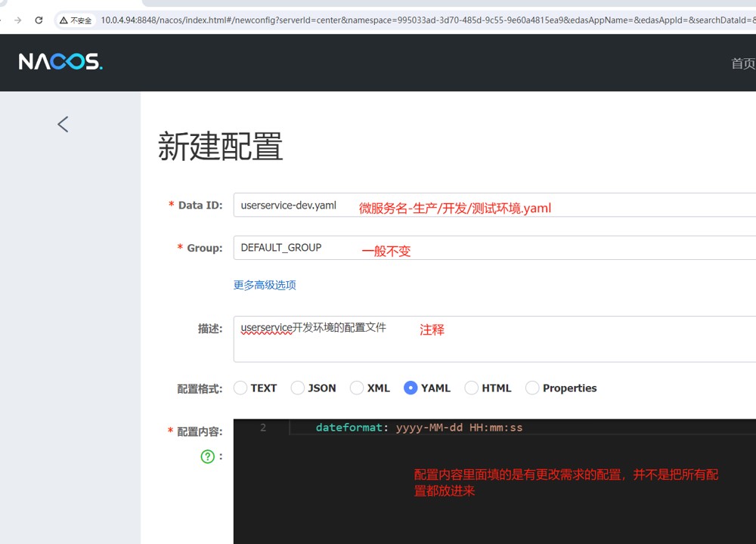This screenshot has width=756, height=544.
Task: Click the dateformat line in config editor
Action: pyautogui.click(x=419, y=428)
